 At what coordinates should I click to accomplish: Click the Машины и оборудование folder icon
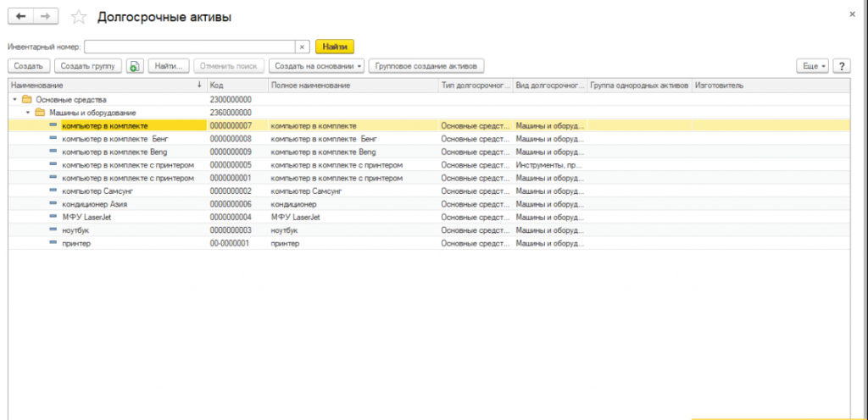(x=40, y=112)
